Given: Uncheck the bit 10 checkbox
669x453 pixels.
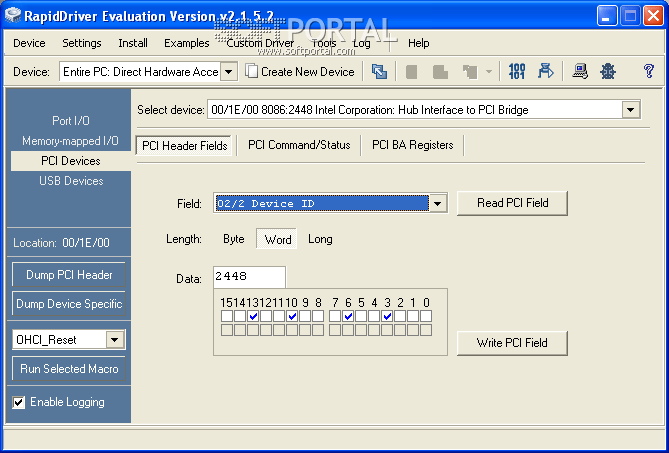Looking at the screenshot, I should click(x=292, y=316).
